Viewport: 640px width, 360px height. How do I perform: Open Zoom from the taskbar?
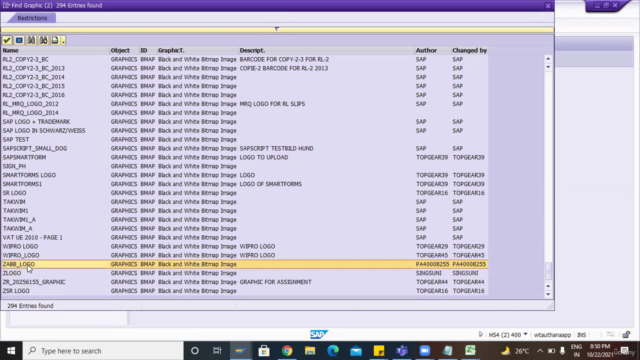click(x=424, y=351)
